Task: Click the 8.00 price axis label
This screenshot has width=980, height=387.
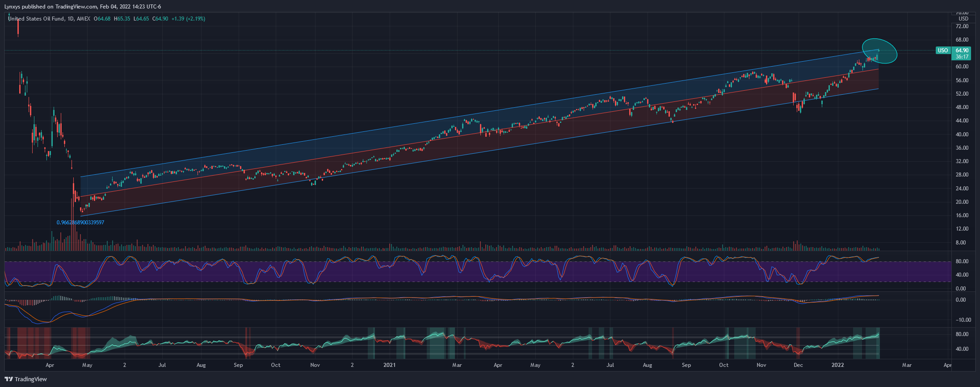Action: click(960, 243)
